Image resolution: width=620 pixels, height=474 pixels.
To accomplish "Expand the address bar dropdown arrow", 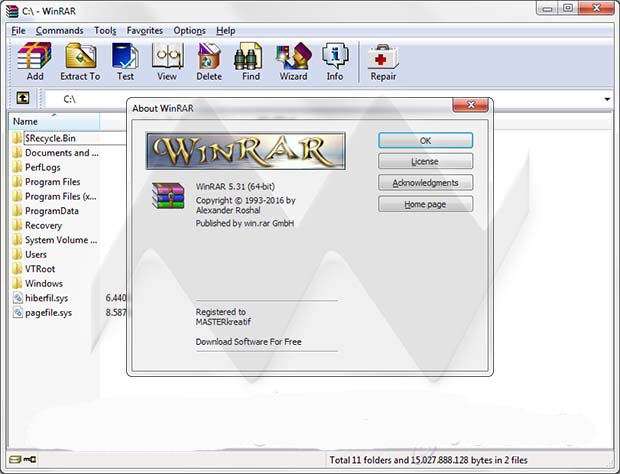I will pos(607,99).
